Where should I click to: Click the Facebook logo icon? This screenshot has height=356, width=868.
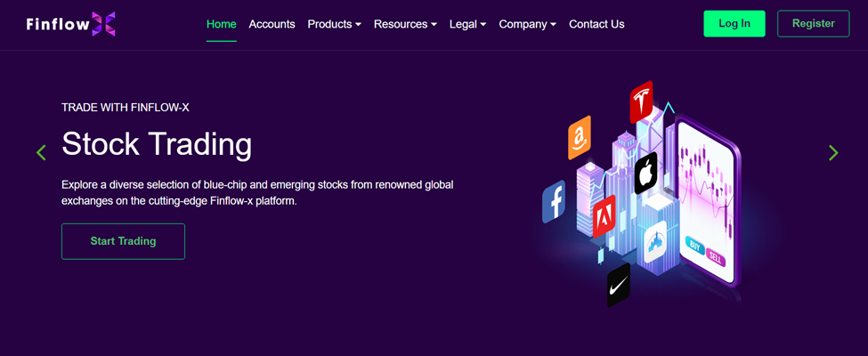click(553, 201)
